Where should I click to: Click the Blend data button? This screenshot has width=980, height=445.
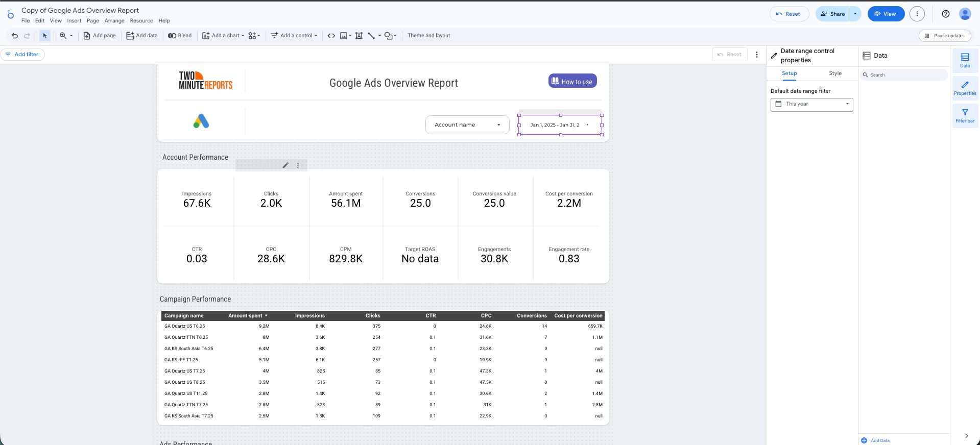pos(180,36)
